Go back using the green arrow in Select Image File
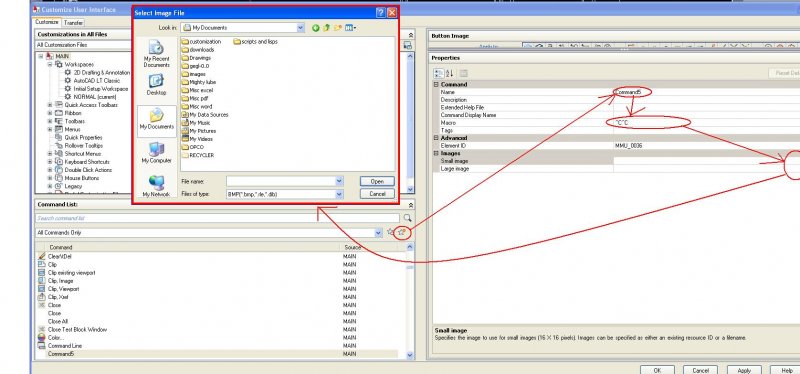 [315, 28]
